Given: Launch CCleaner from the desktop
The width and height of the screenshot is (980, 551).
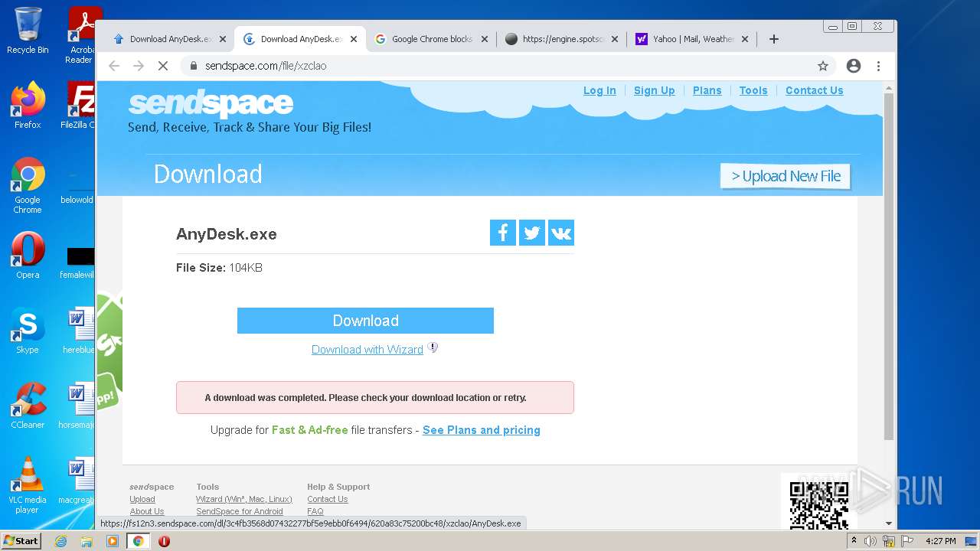Looking at the screenshot, I should [28, 406].
